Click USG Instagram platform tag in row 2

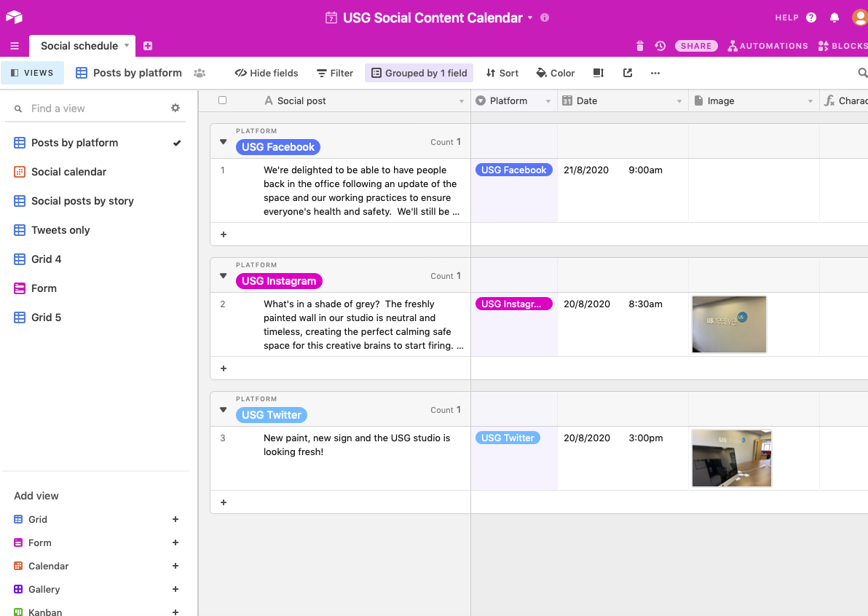click(513, 304)
